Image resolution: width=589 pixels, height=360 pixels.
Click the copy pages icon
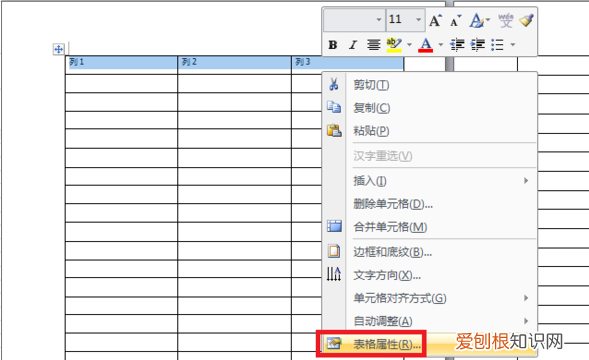[334, 107]
